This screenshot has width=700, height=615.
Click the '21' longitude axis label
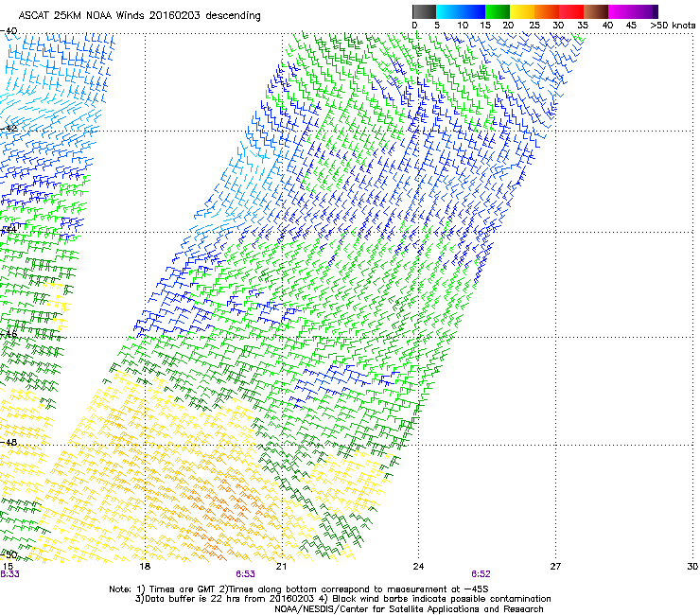pos(281,567)
